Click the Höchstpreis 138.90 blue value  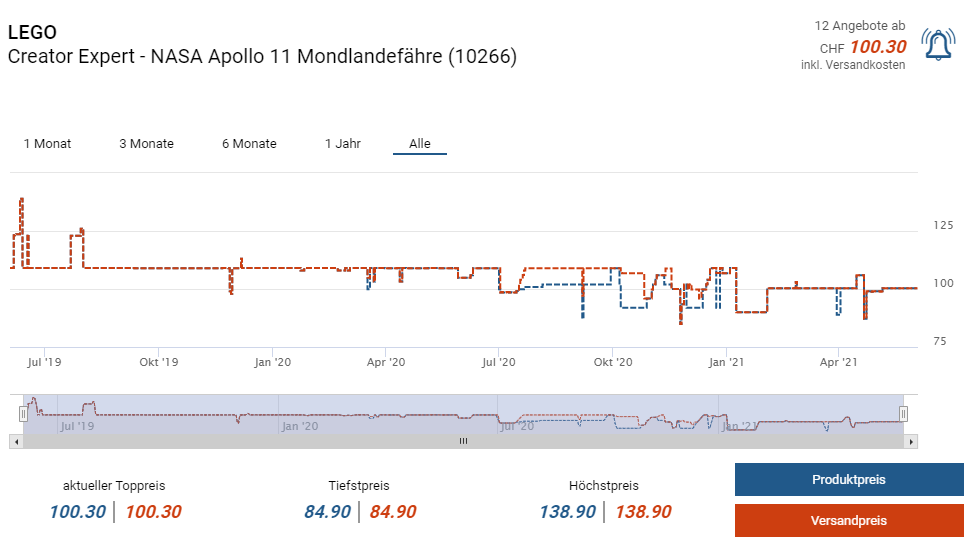click(x=569, y=512)
